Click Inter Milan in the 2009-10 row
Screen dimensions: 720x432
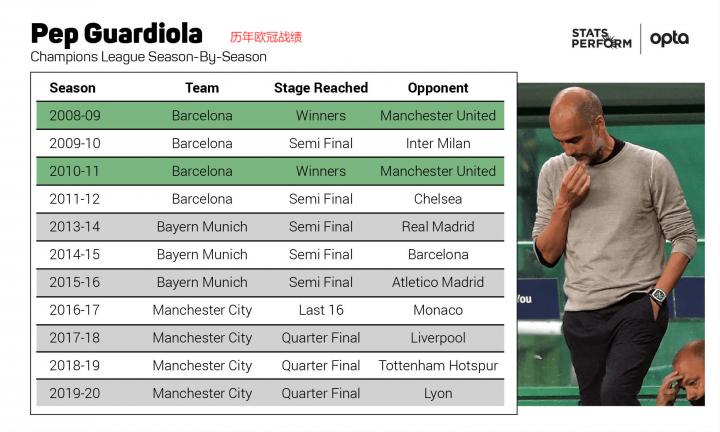tap(438, 143)
